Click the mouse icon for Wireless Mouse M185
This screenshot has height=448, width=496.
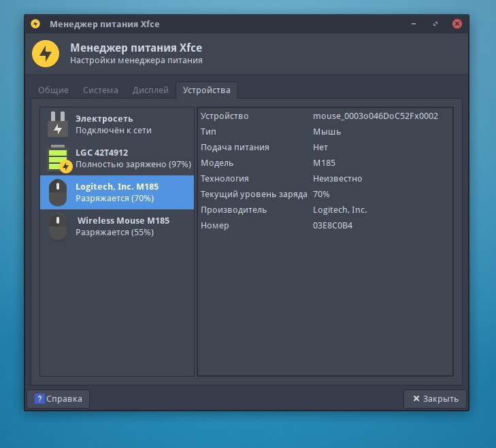[58, 226]
